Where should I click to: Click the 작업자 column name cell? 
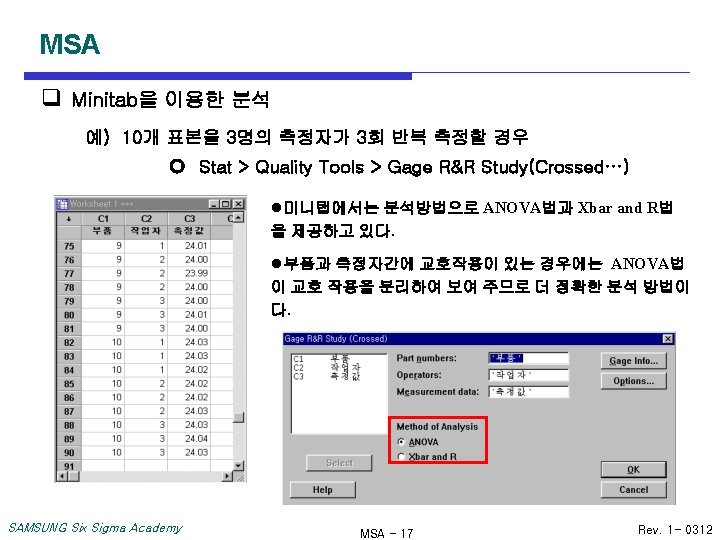coord(146,231)
